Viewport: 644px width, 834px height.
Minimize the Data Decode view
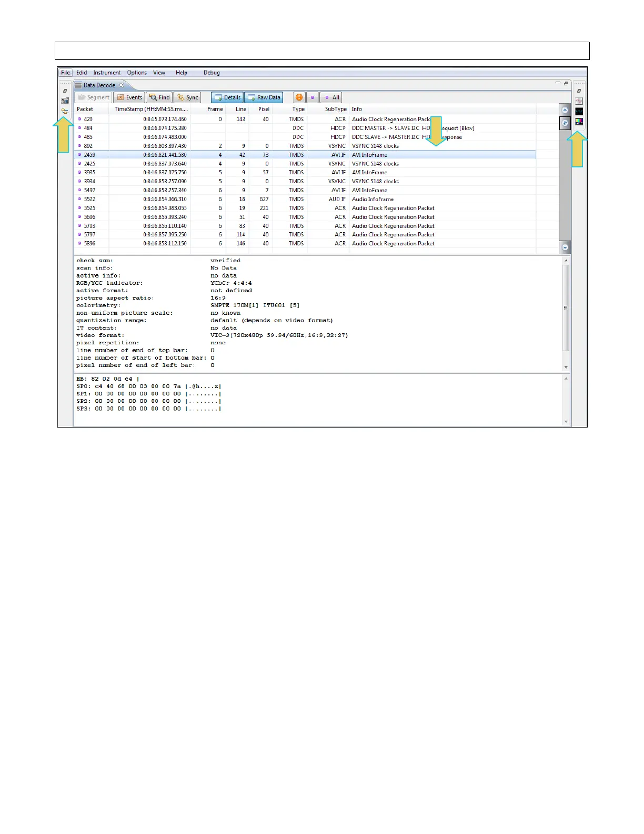click(x=558, y=83)
